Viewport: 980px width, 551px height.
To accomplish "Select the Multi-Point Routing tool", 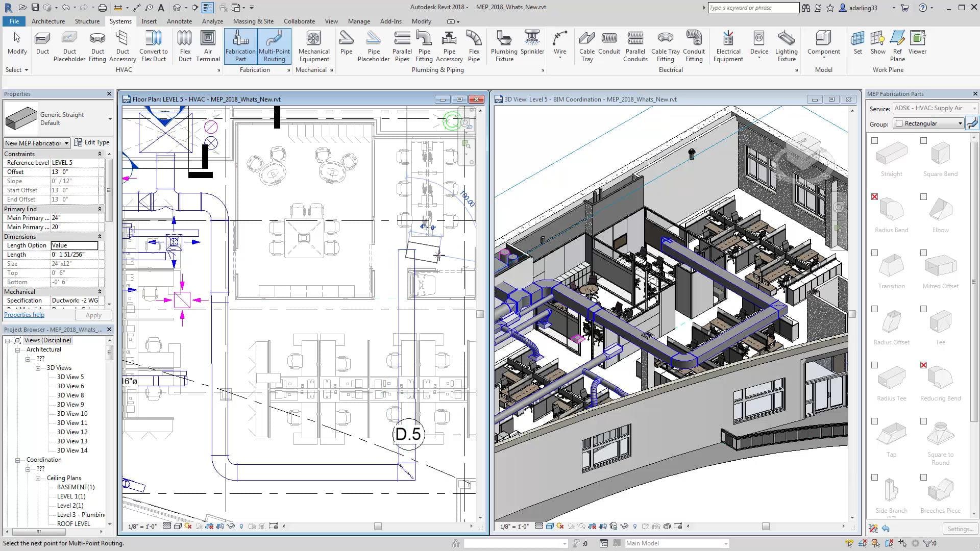I will 274,46.
